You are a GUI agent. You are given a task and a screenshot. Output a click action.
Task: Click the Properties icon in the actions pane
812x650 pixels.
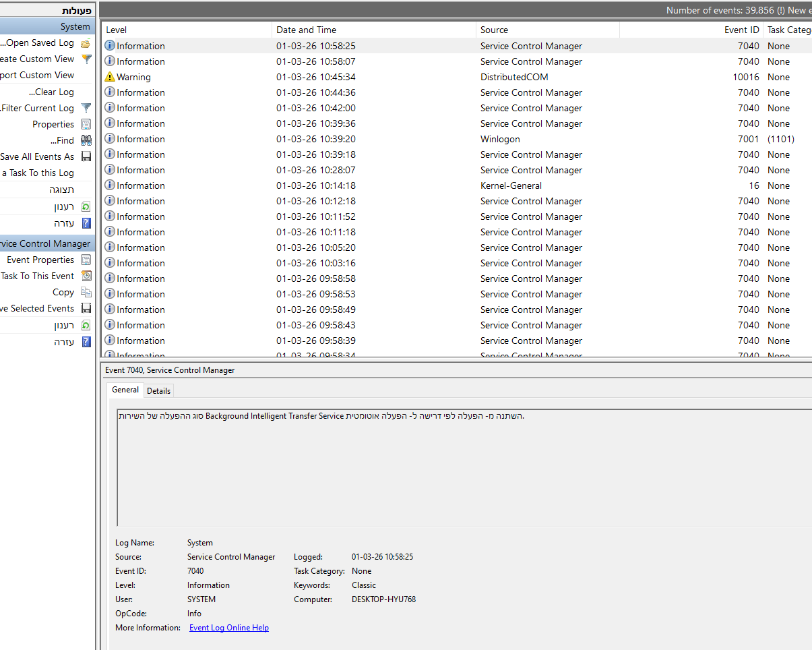pyautogui.click(x=86, y=124)
